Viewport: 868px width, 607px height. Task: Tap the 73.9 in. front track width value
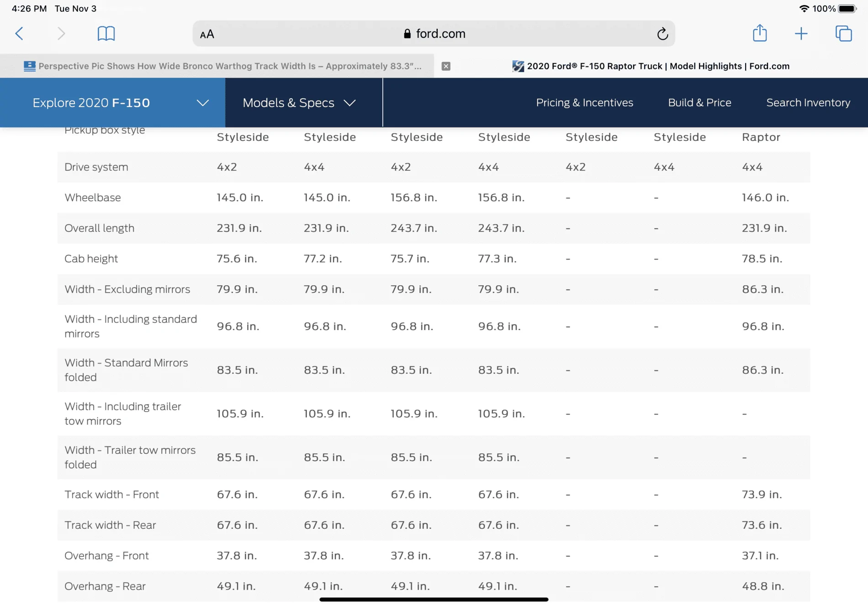(762, 495)
